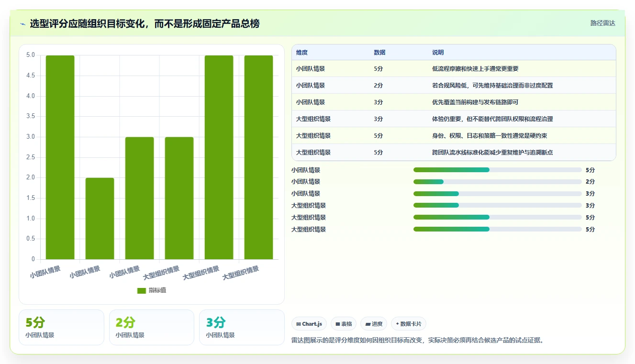Click 大型组织情景 in the 跨团队流水线 table row
Image resolution: width=635 pixels, height=364 pixels.
313,153
